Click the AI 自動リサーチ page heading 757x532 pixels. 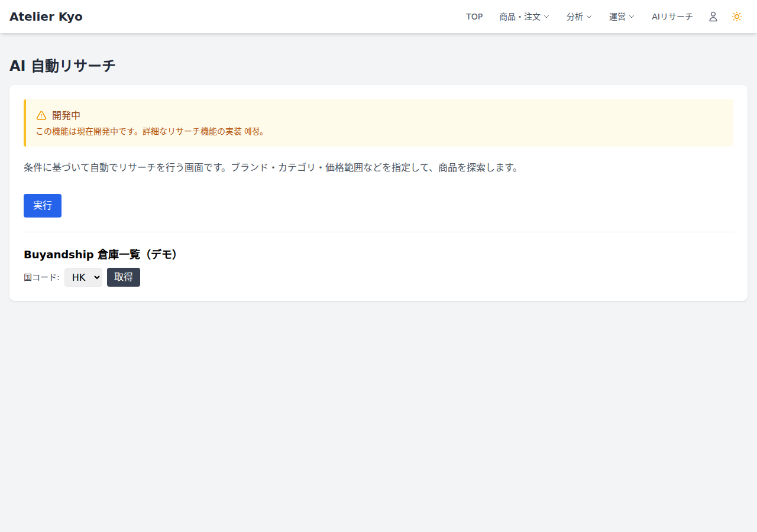coord(63,66)
